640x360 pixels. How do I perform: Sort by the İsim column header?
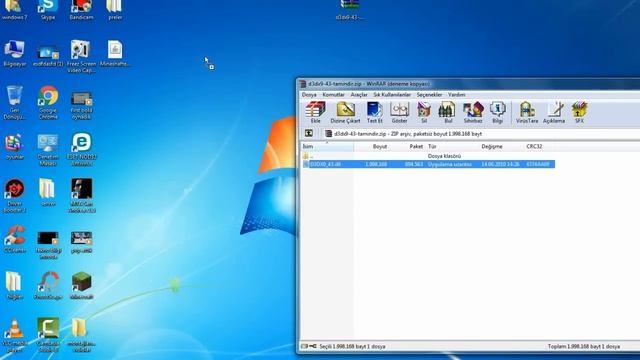(x=327, y=146)
